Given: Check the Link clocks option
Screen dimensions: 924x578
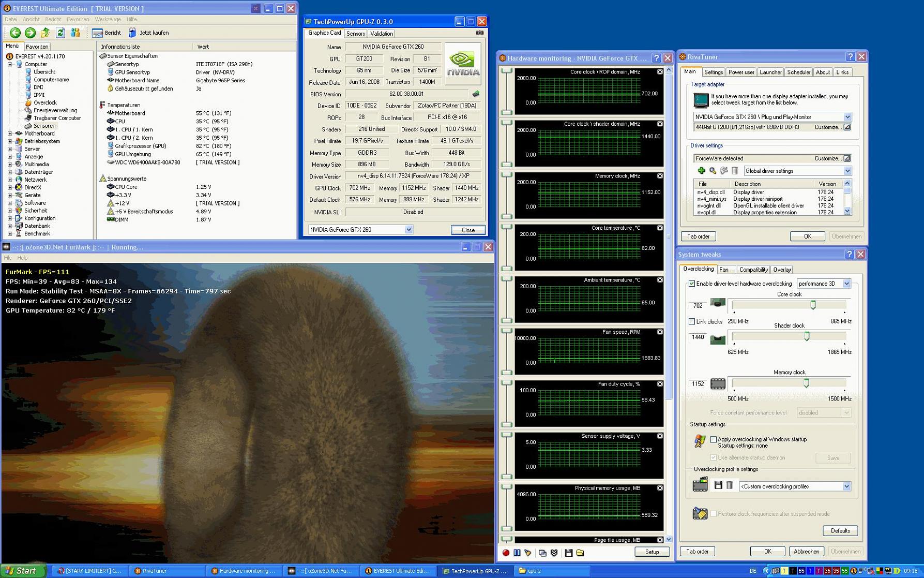Looking at the screenshot, I should [692, 321].
